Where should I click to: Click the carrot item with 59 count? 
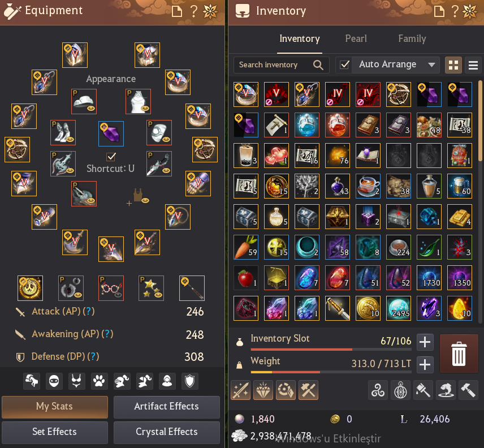[246, 247]
